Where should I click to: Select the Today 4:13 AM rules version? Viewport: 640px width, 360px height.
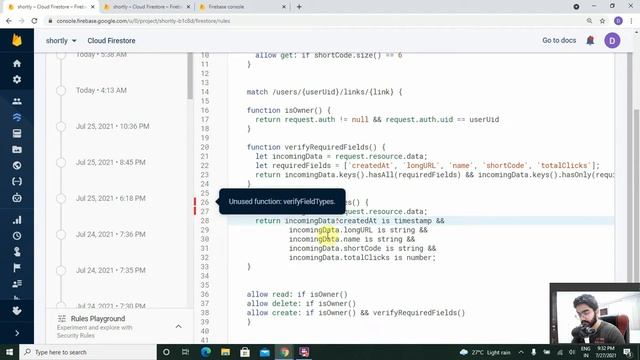pyautogui.click(x=101, y=90)
